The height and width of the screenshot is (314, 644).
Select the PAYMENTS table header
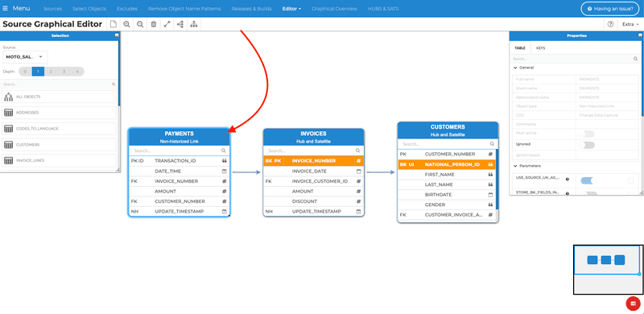click(179, 137)
